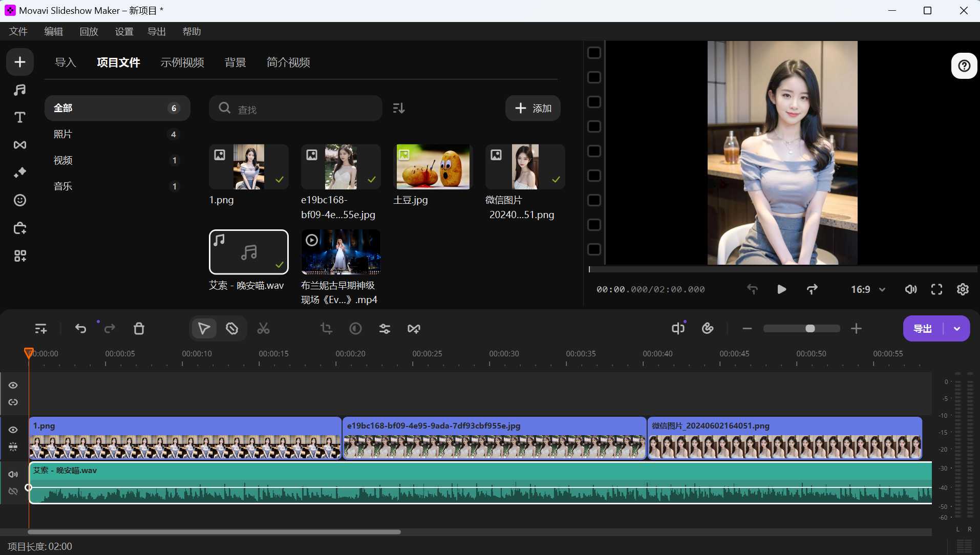Select the scissors split tool
The image size is (980, 555).
tap(263, 329)
